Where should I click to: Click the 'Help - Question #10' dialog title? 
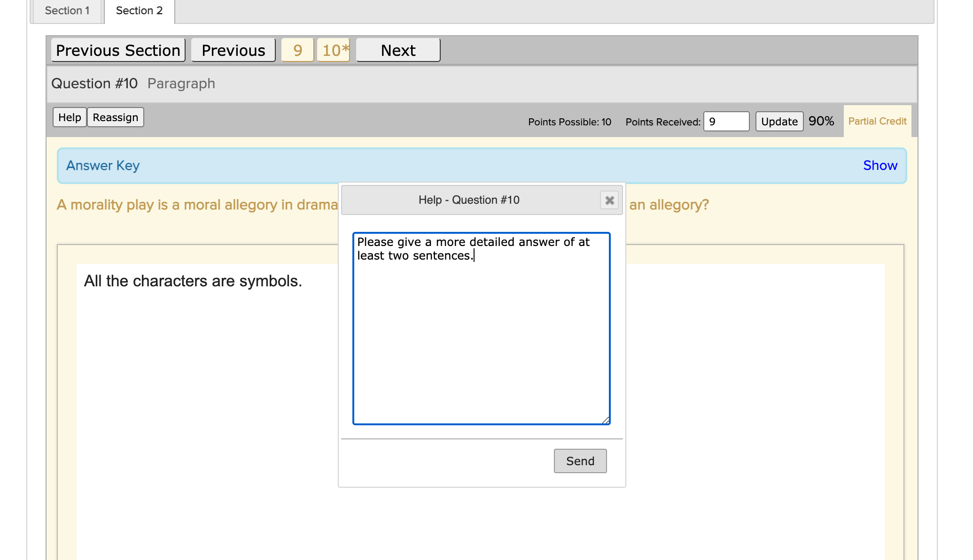[469, 200]
